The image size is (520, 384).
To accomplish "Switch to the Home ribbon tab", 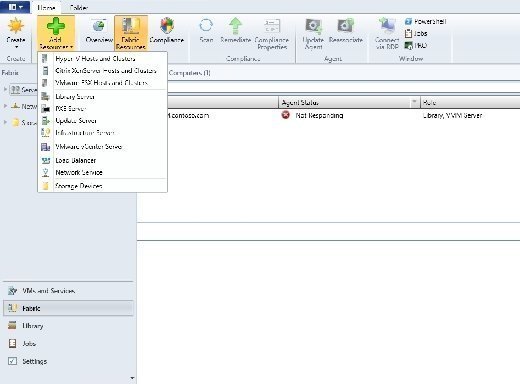I will 46,7.
